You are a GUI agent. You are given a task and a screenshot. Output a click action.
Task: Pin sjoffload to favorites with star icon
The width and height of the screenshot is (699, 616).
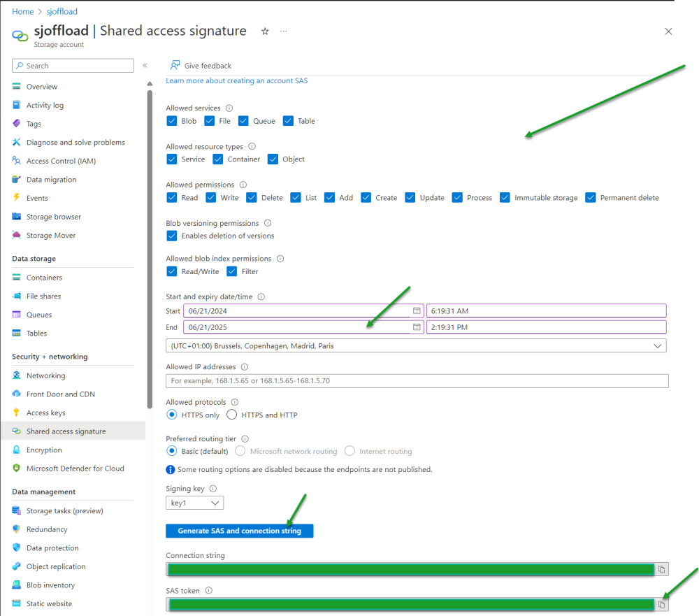coord(264,31)
